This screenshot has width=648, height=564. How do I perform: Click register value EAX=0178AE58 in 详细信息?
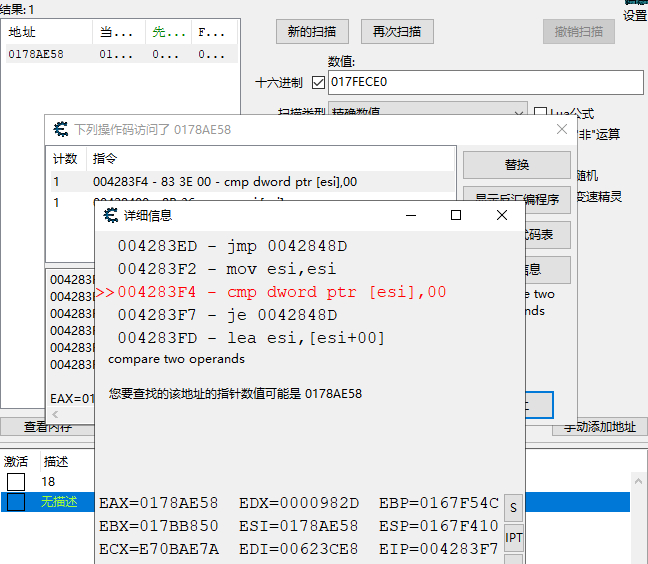pos(158,503)
